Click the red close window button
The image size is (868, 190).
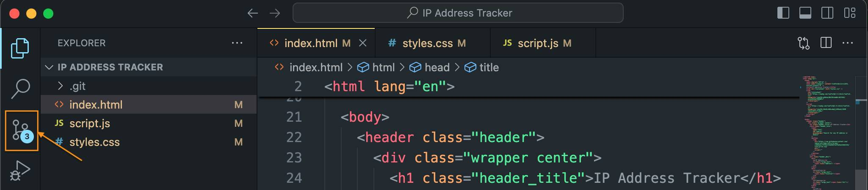click(x=14, y=14)
